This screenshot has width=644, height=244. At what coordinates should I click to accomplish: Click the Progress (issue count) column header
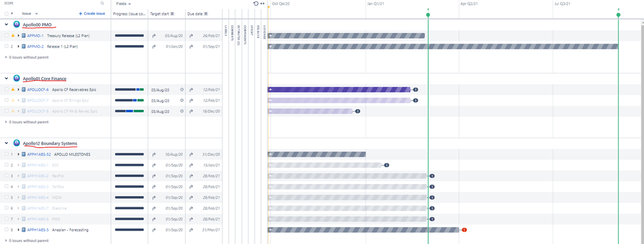click(x=130, y=14)
